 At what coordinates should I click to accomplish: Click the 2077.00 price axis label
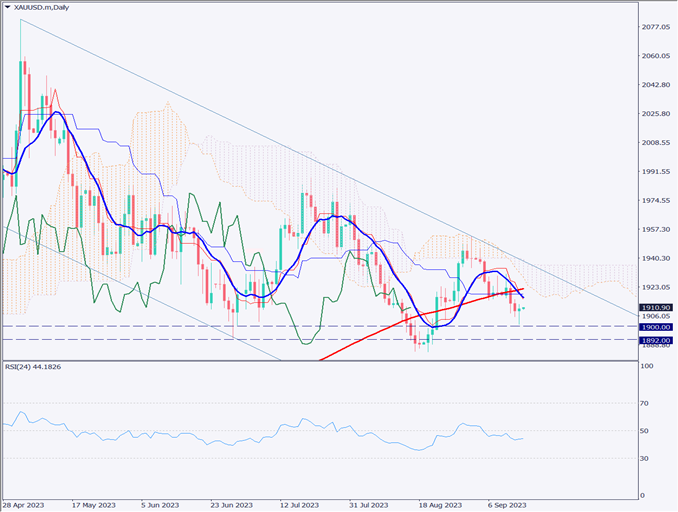click(x=656, y=27)
